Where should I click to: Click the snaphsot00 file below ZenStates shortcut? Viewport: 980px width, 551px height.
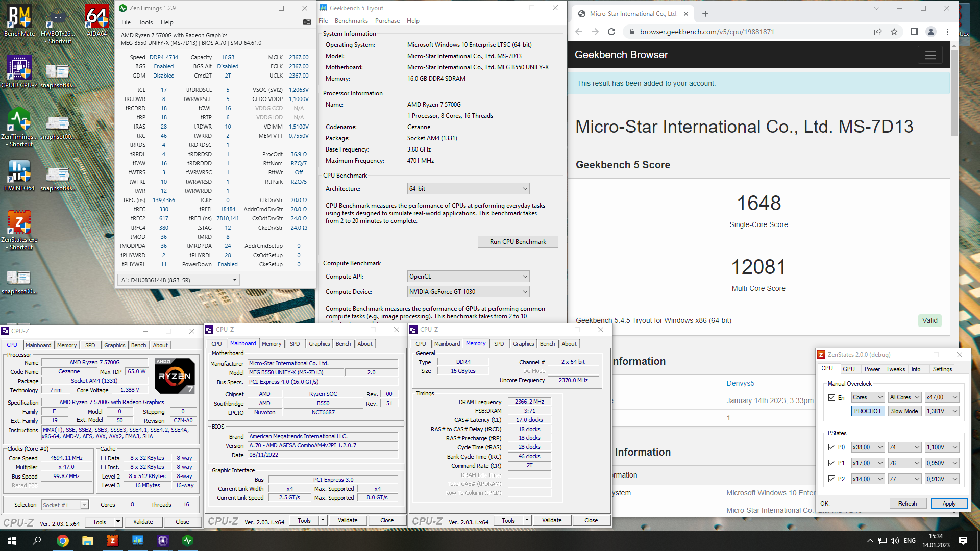[x=19, y=282]
